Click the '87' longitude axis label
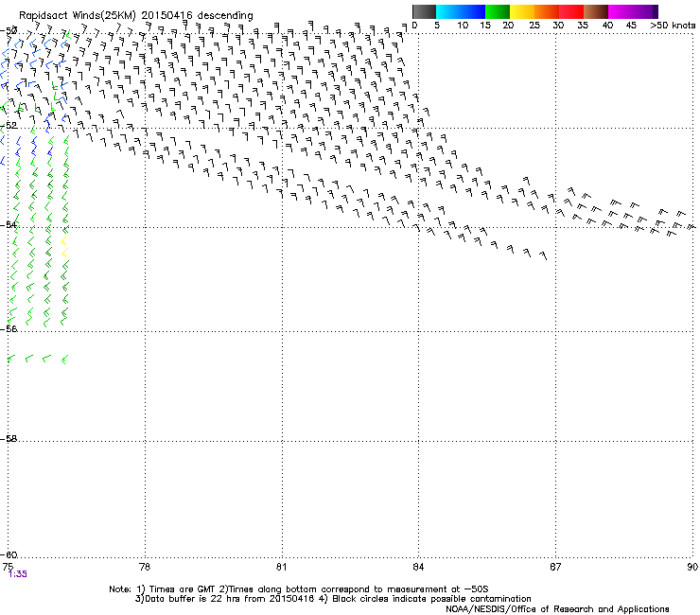Screen dimensions: 700x615 point(555,567)
